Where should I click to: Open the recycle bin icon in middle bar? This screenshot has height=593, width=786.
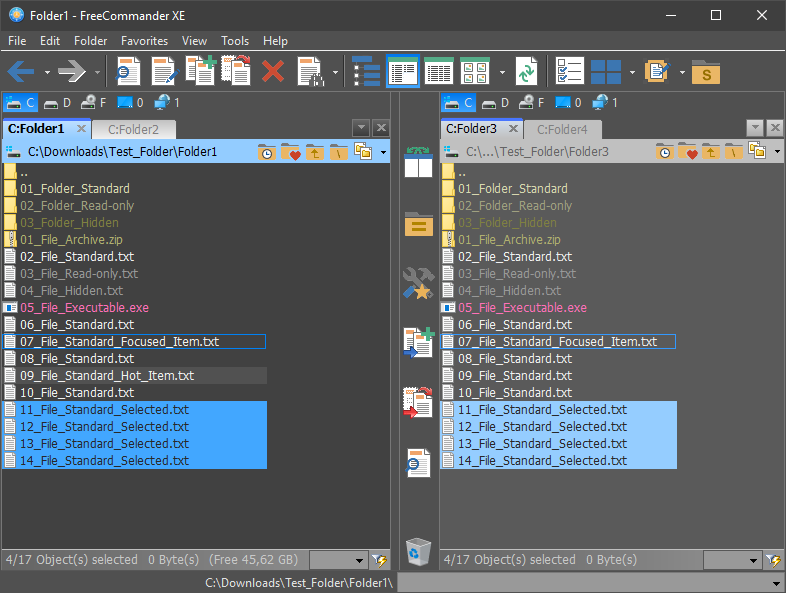tap(418, 552)
